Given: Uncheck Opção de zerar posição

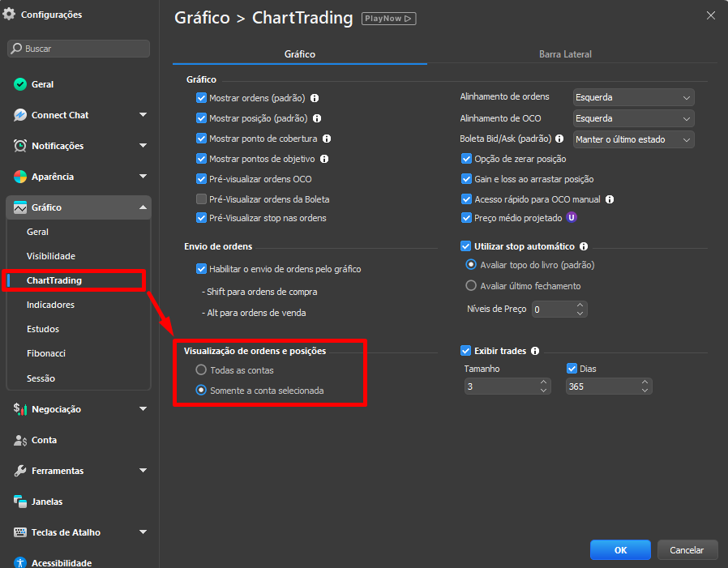Looking at the screenshot, I should click(x=466, y=159).
